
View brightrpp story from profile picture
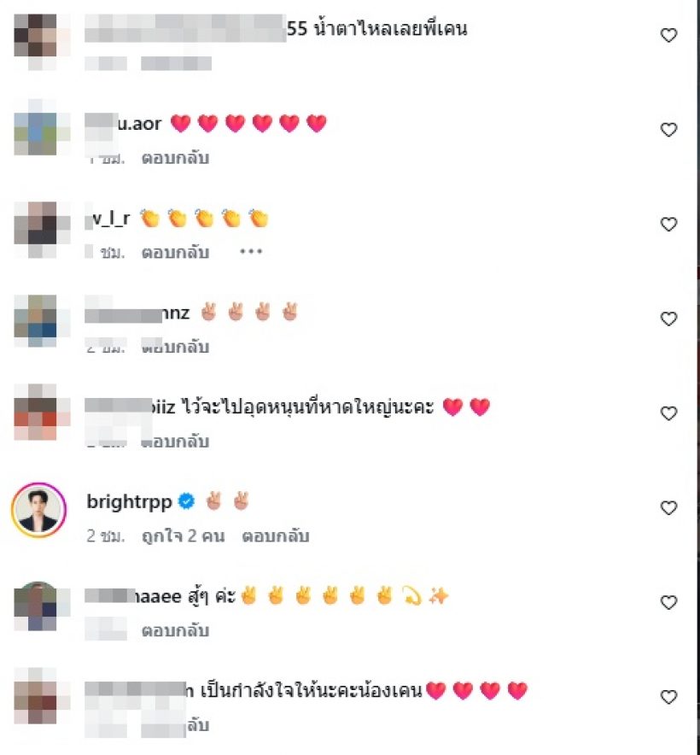38,510
